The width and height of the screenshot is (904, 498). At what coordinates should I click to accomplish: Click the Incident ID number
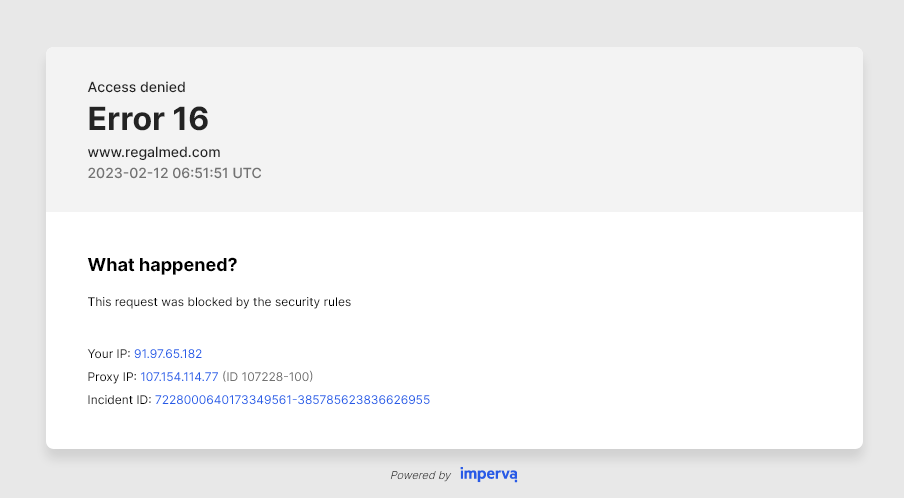click(x=292, y=399)
